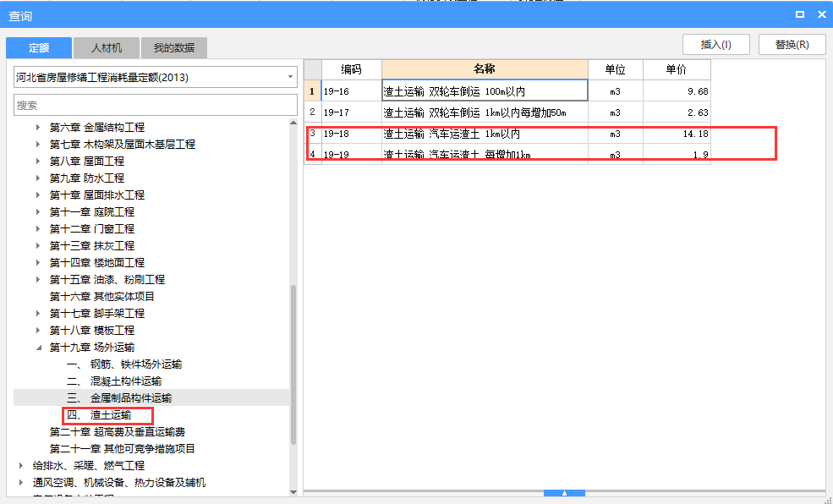The image size is (833, 504).
Task: Select row header number 1
Action: (312, 91)
